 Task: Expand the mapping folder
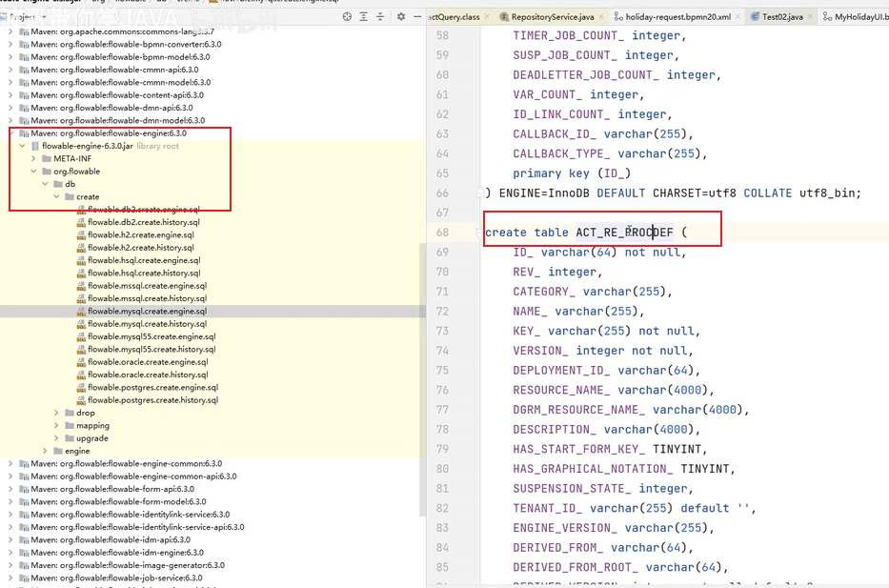point(56,425)
